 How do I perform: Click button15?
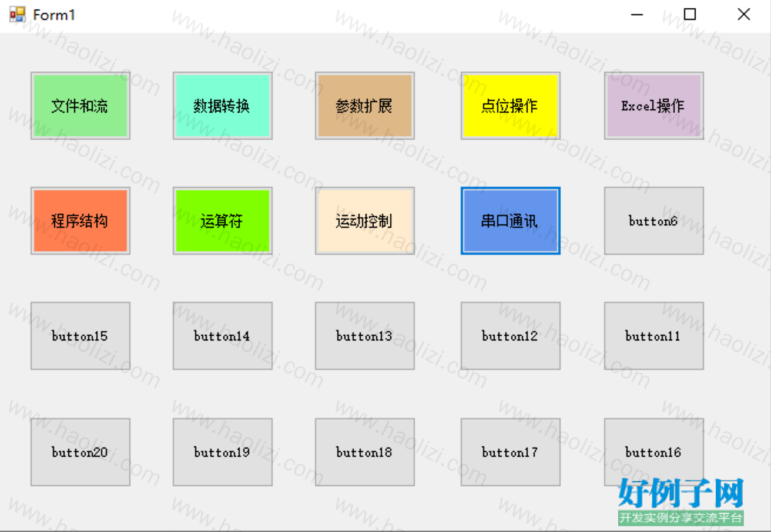(x=81, y=336)
